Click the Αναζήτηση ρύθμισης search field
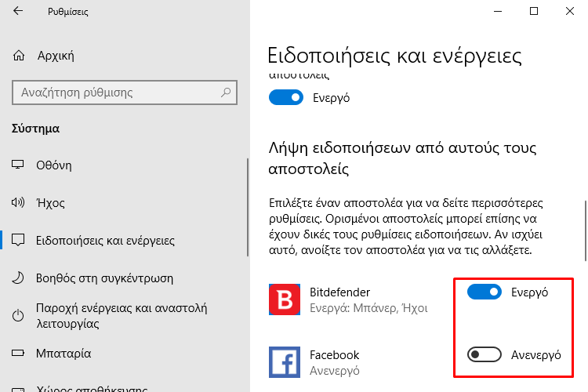The width and height of the screenshot is (588, 392). (x=125, y=93)
